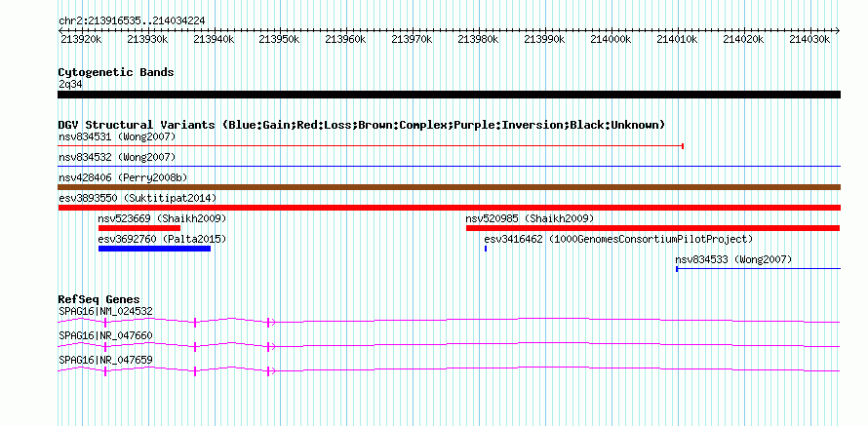Select the thin blue nsv834532 gain line
Screen dimensions: 868x426
tap(449, 166)
